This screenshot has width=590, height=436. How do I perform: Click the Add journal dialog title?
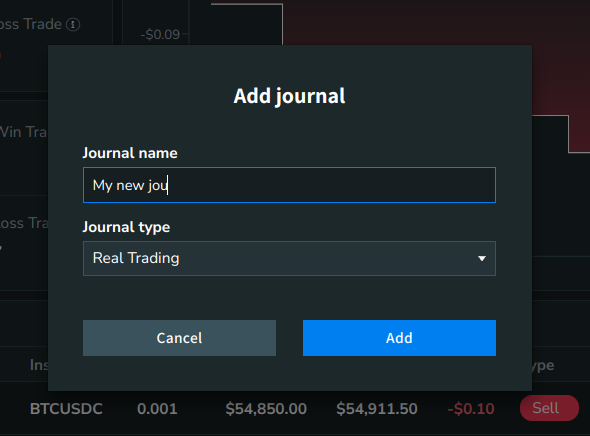point(289,96)
